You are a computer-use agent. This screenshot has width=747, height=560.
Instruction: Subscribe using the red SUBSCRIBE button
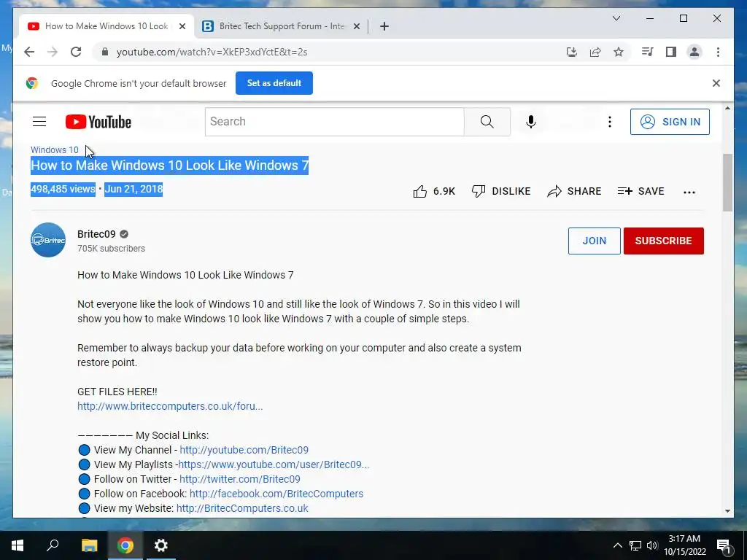point(664,241)
